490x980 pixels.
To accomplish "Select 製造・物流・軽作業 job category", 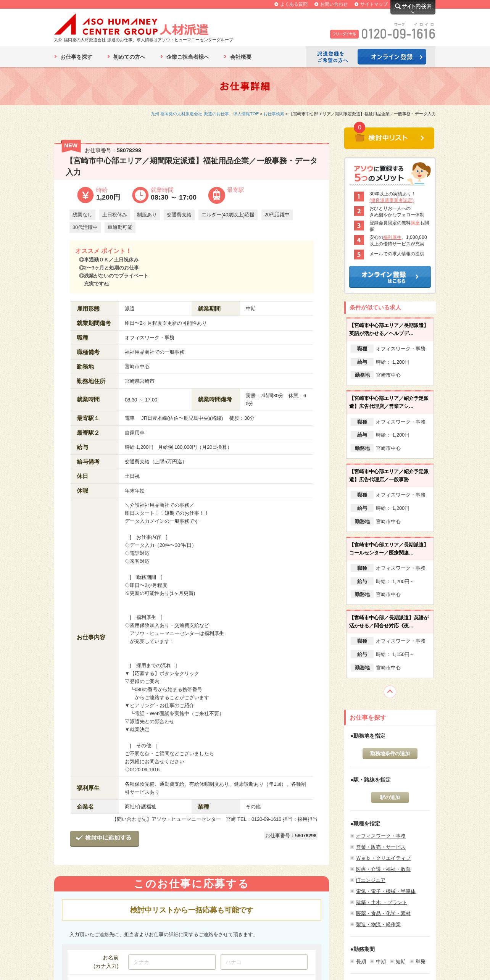I will [x=378, y=924].
